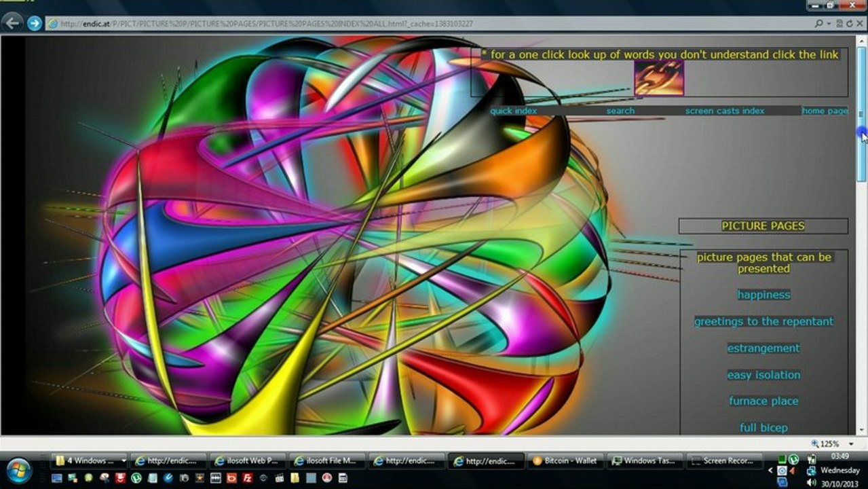The height and width of the screenshot is (489, 868).
Task: Launch FileZilla from quick launch bar
Action: (x=247, y=478)
